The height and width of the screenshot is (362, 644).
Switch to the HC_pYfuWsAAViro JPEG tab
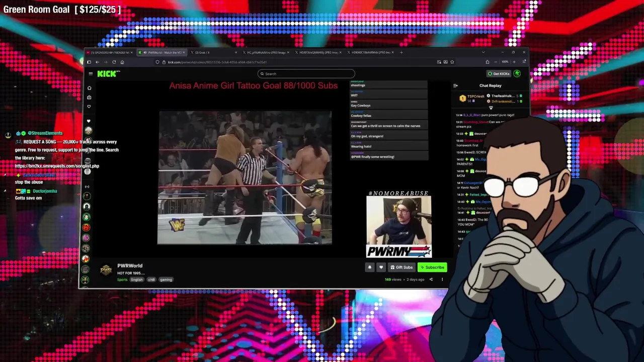coord(265,52)
